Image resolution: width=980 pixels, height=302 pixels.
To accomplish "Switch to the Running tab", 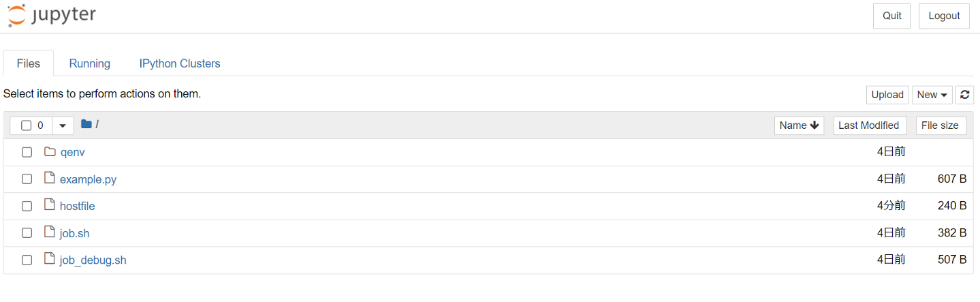I will click(x=89, y=63).
